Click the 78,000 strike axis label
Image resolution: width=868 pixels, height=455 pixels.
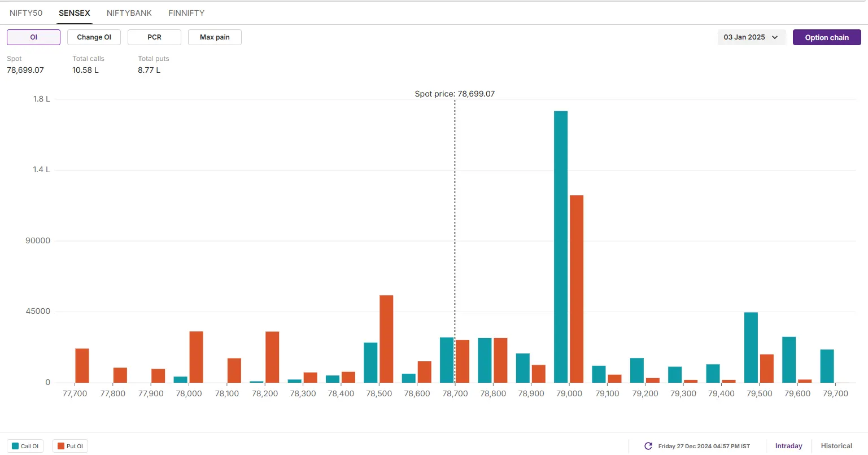coord(189,393)
